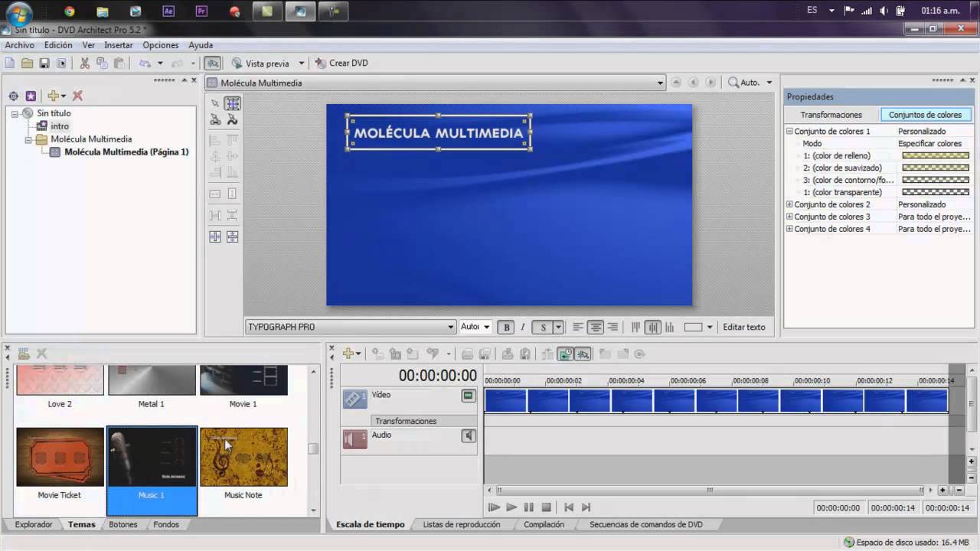The image size is (980, 551).
Task: Click Editar texto button
Action: [744, 328]
